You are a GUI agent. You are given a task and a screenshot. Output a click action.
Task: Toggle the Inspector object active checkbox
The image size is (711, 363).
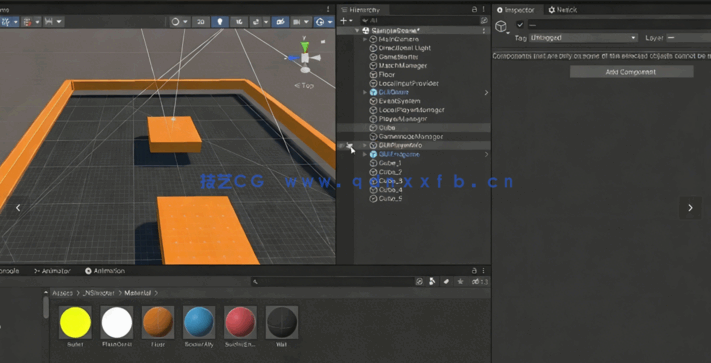(520, 24)
